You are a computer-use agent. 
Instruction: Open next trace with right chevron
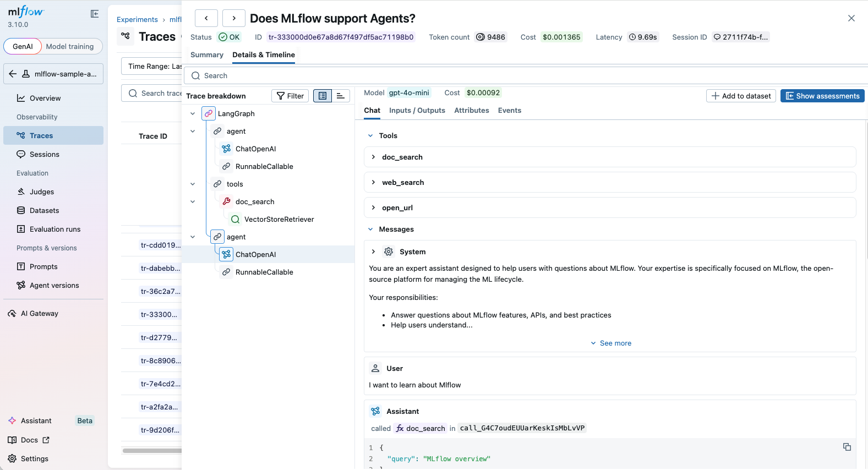coord(234,18)
